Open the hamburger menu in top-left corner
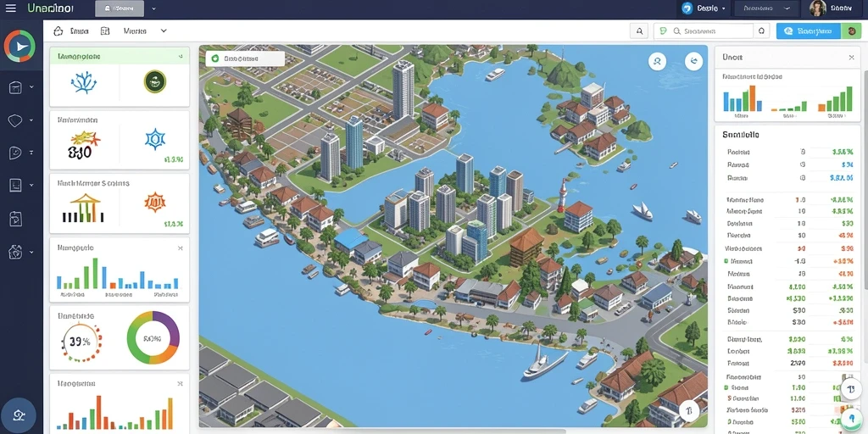This screenshot has height=434, width=868. (x=10, y=8)
